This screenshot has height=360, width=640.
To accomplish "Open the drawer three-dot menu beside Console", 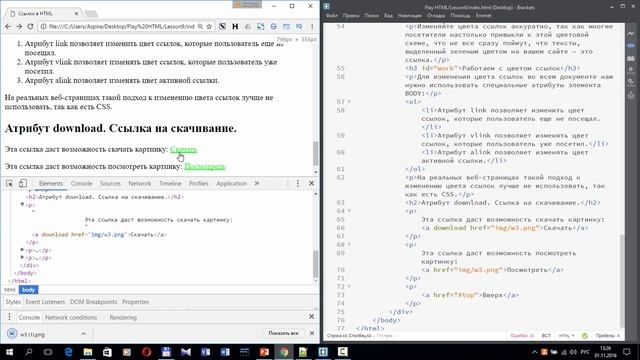I will 9,317.
